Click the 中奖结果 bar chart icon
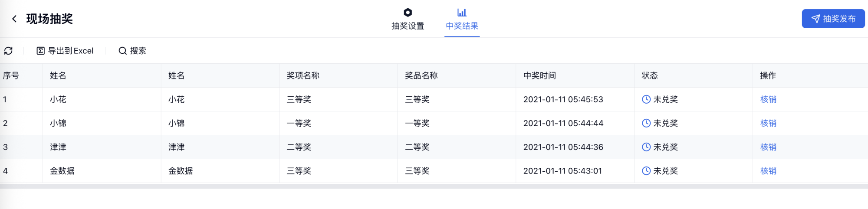The image size is (868, 209). point(462,12)
